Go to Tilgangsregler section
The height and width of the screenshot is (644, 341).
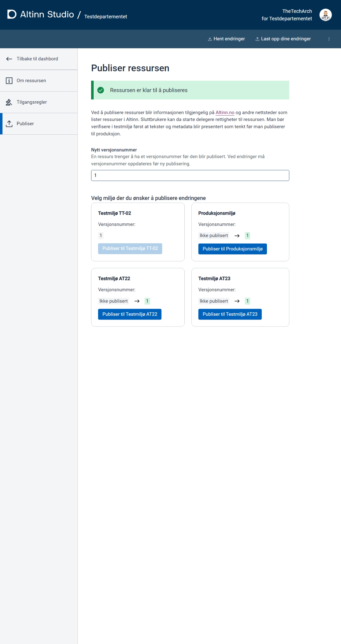pyautogui.click(x=32, y=102)
